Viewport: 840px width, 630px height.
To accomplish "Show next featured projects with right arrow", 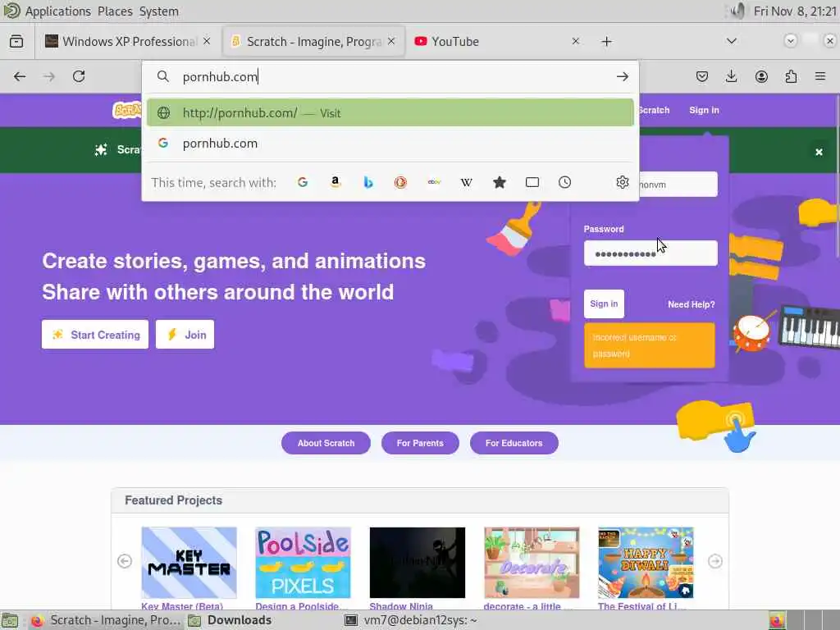I will click(x=715, y=561).
